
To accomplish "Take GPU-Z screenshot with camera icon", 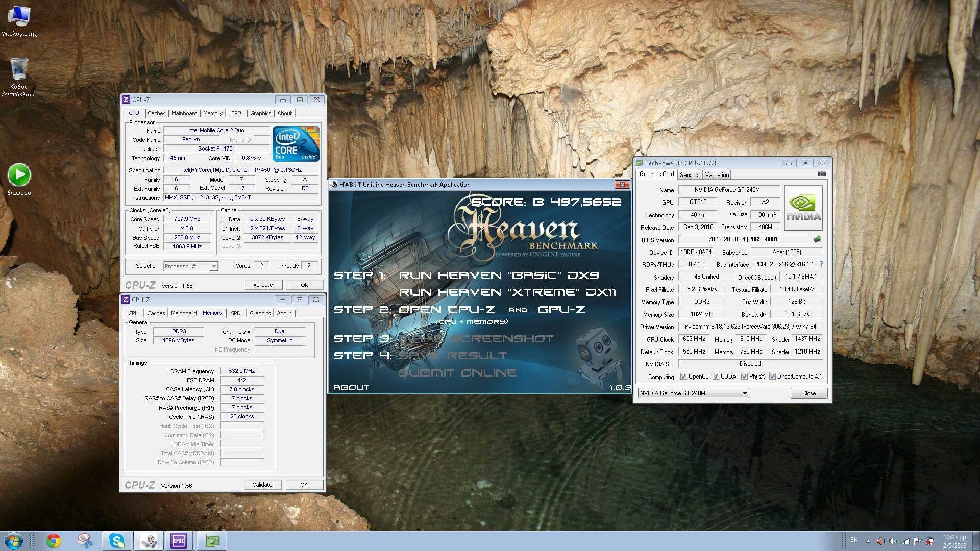I will (x=821, y=174).
